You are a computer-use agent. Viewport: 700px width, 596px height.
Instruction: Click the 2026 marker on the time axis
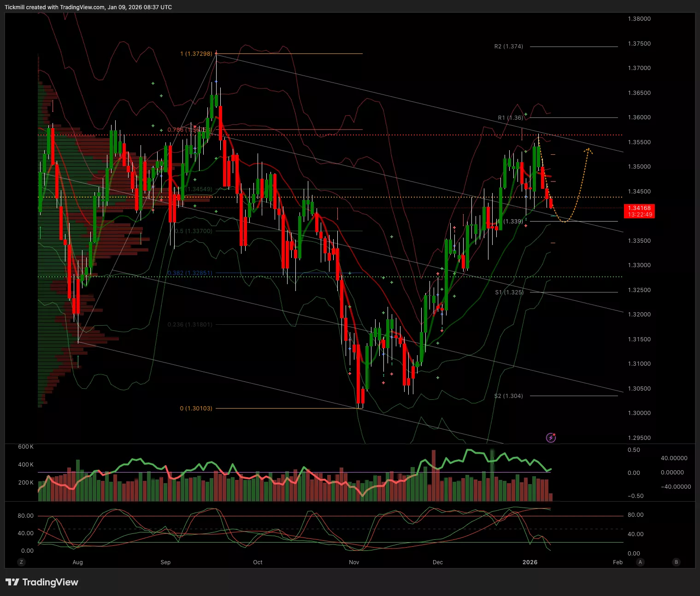point(530,562)
